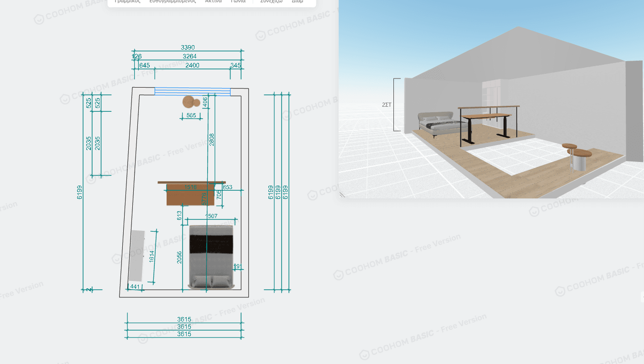This screenshot has width=644, height=364.
Task: Select the 565 side table dimension
Action: [x=191, y=116]
